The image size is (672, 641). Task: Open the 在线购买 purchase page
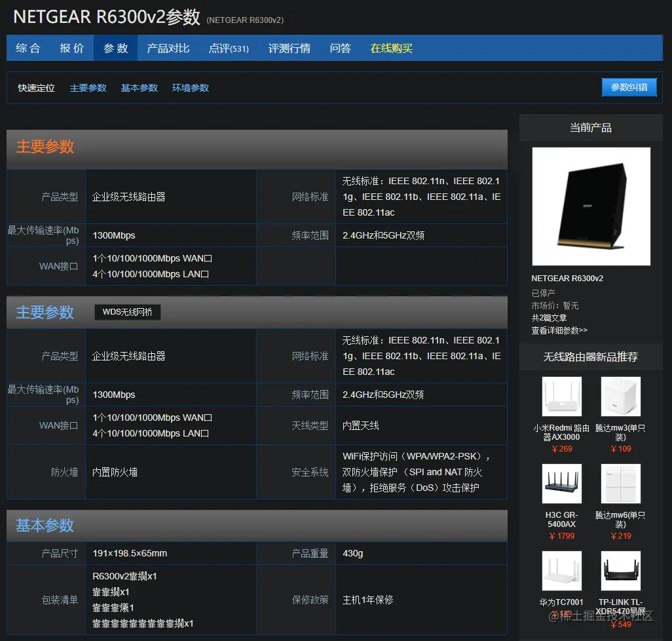[x=390, y=47]
